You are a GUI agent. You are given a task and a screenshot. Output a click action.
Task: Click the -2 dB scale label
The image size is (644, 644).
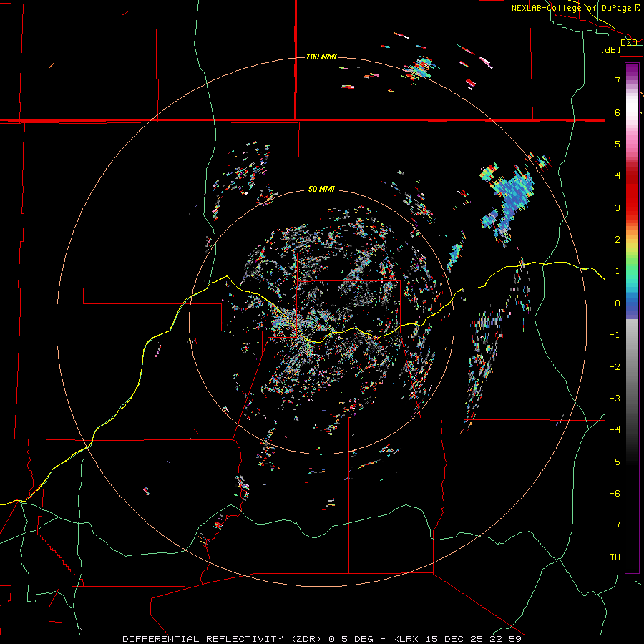pos(615,366)
